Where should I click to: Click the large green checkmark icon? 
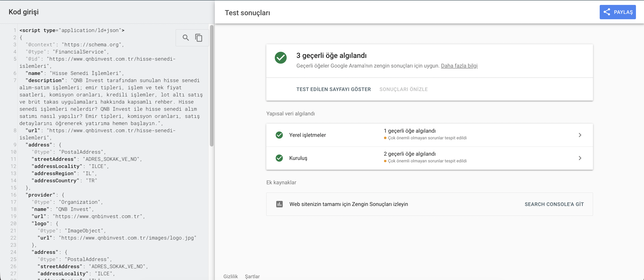tap(281, 58)
